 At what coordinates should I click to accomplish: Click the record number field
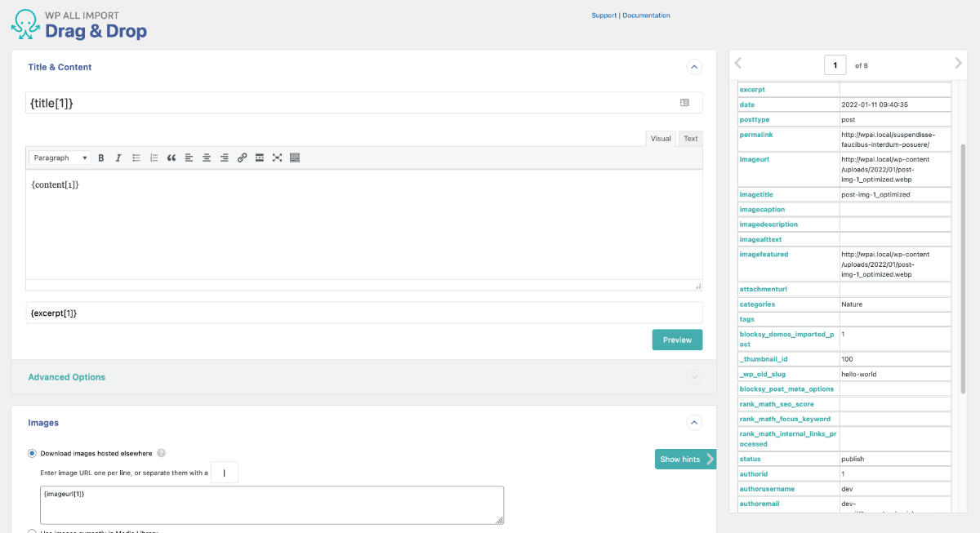click(x=835, y=64)
